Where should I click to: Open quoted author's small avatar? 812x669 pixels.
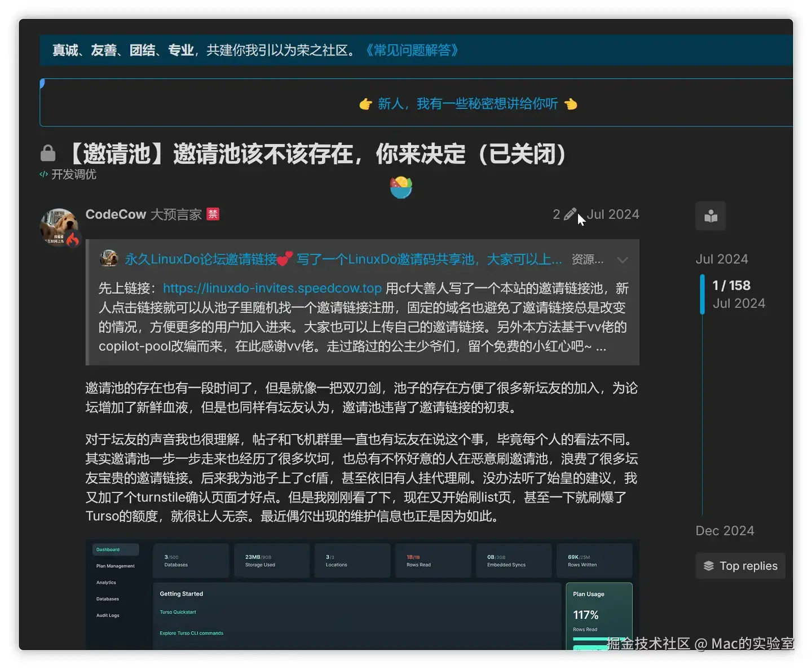click(x=109, y=258)
